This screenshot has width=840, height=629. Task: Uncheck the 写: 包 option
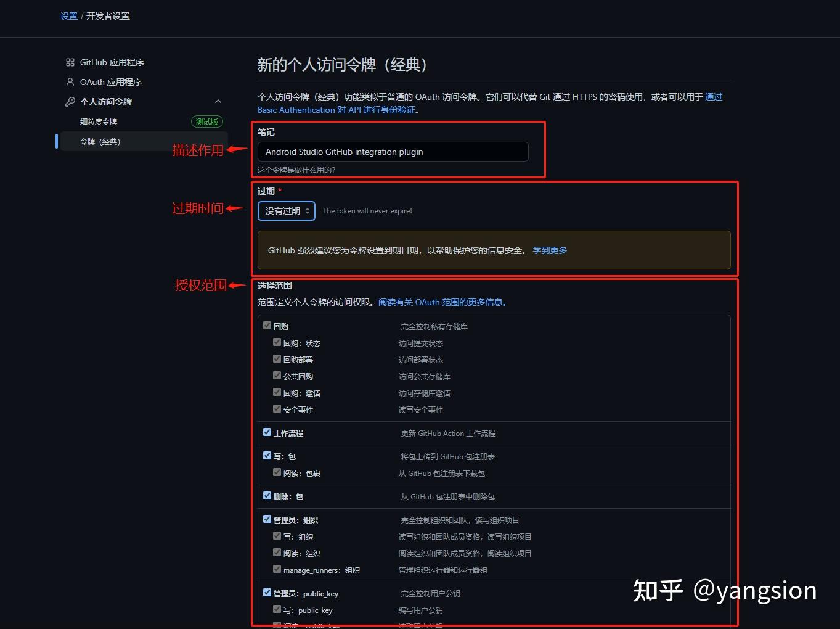pos(267,455)
